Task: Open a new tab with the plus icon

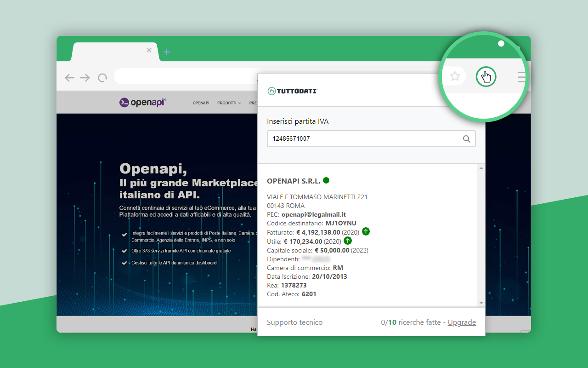Action: pyautogui.click(x=167, y=52)
